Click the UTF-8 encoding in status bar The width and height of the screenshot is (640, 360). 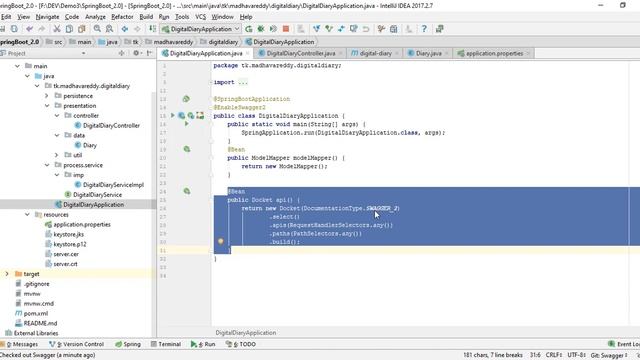576,355
